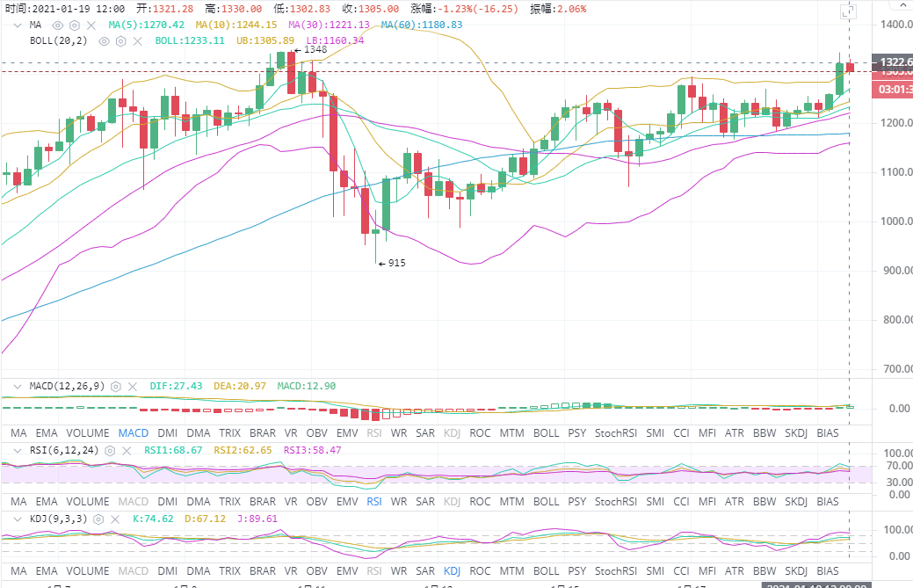Select PSY tab under the KDJ panel

(577, 571)
